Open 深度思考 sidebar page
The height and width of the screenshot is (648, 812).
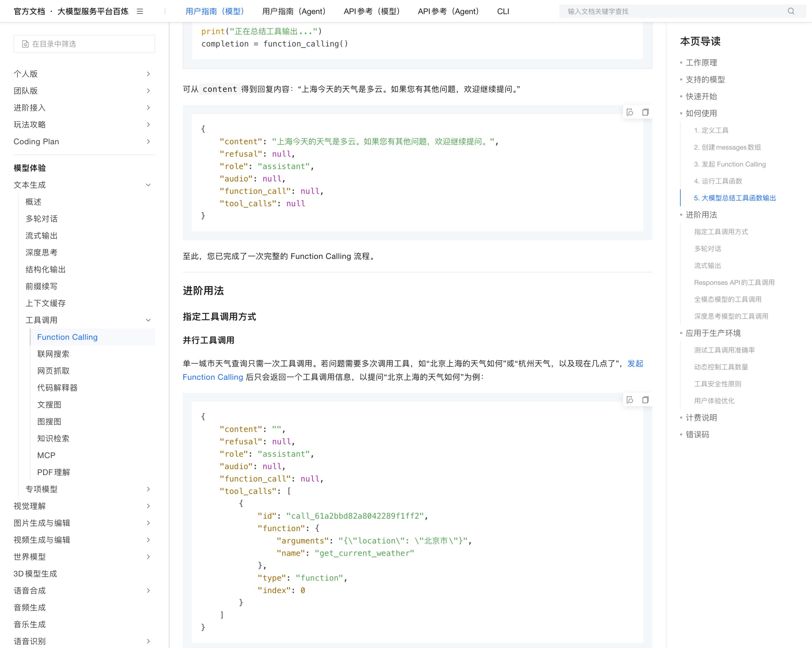tap(42, 253)
